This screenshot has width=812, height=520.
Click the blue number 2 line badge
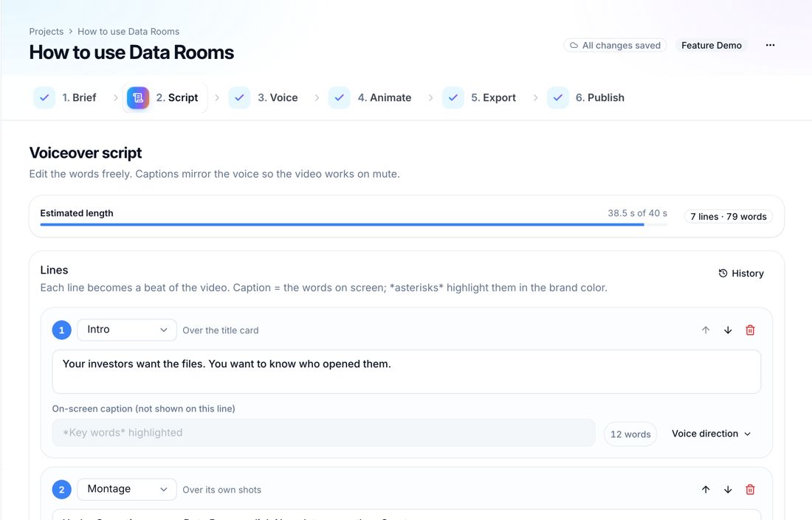click(x=61, y=490)
